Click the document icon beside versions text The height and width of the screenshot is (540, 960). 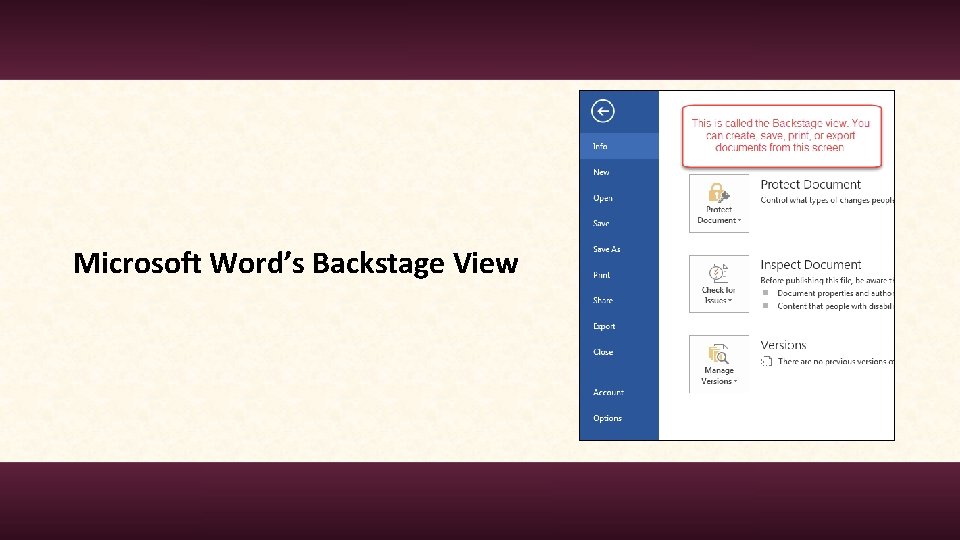click(767, 361)
